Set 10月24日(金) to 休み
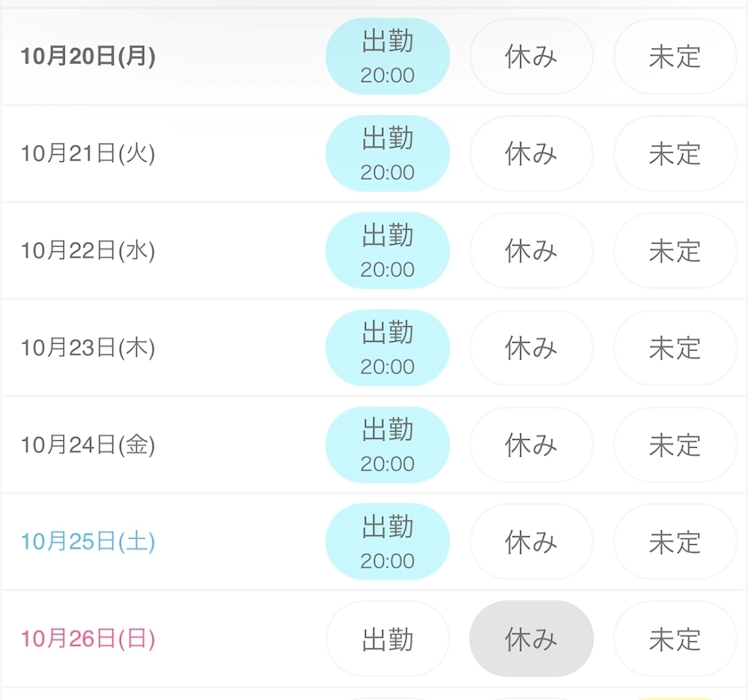The image size is (748, 700). point(531,444)
